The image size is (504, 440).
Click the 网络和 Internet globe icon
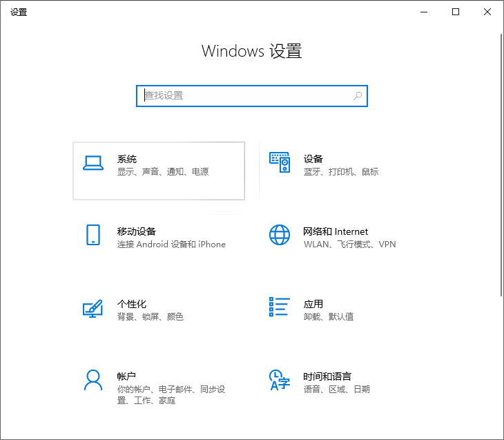click(x=280, y=235)
